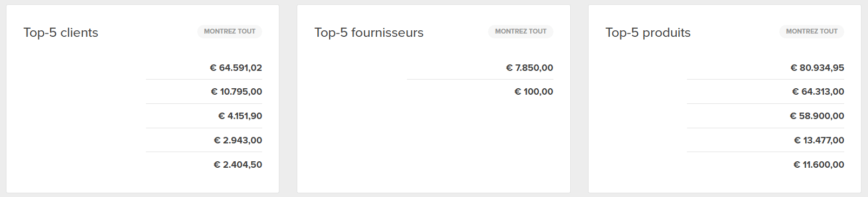The width and height of the screenshot is (868, 197).
Task: Click the € 10.795,00 client amount
Action: point(236,91)
